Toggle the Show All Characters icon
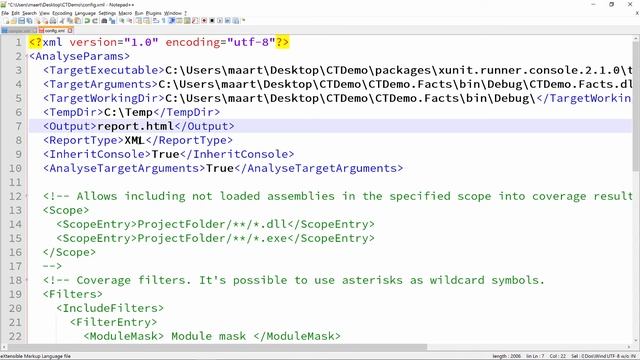640x360 pixels. click(163, 20)
